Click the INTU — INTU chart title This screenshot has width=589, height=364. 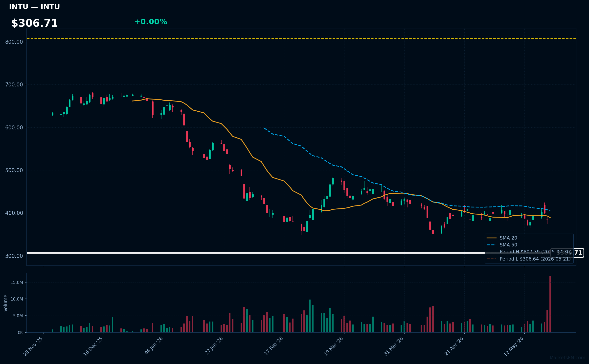point(34,7)
